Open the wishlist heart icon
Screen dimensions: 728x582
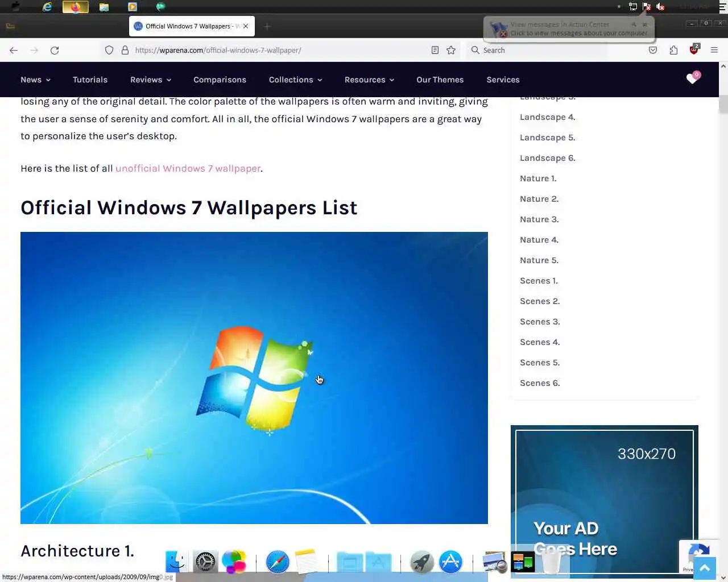(x=692, y=78)
